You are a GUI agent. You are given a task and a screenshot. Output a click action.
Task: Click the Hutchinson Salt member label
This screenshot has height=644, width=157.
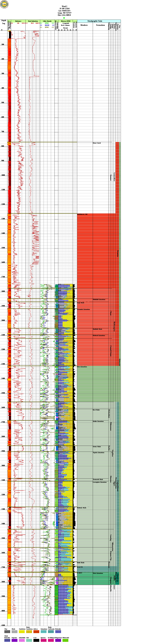coord(82,214)
